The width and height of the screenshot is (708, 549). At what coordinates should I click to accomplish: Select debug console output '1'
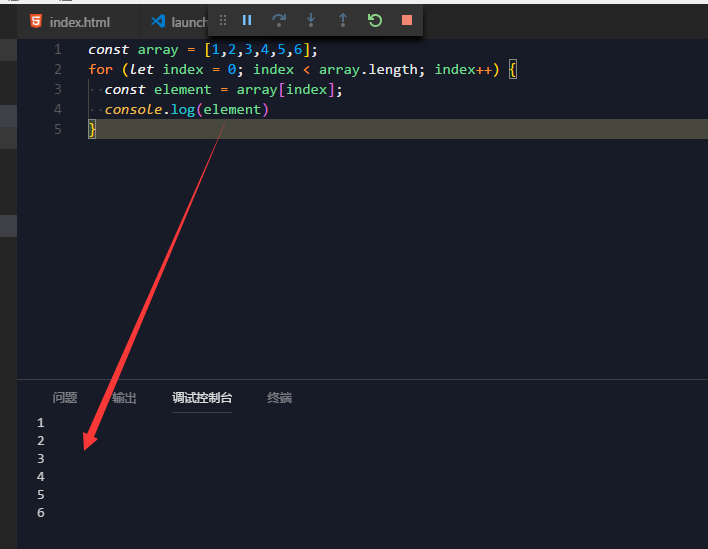point(41,423)
